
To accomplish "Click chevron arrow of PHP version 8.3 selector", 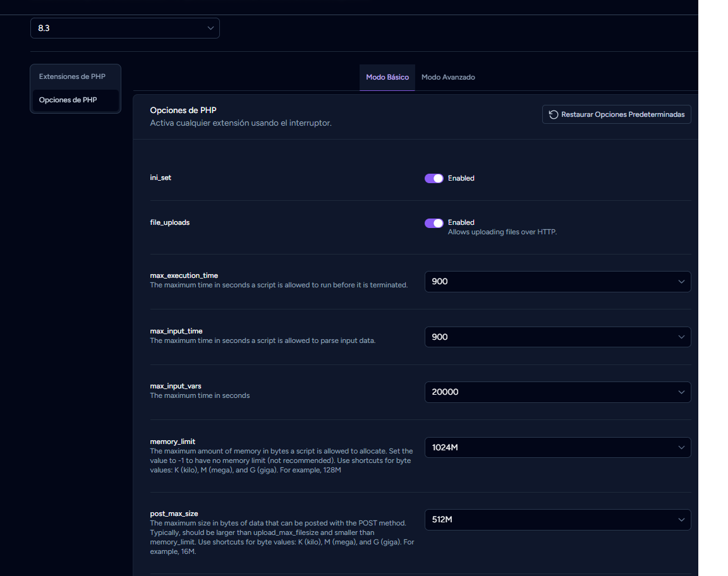I will [x=210, y=28].
